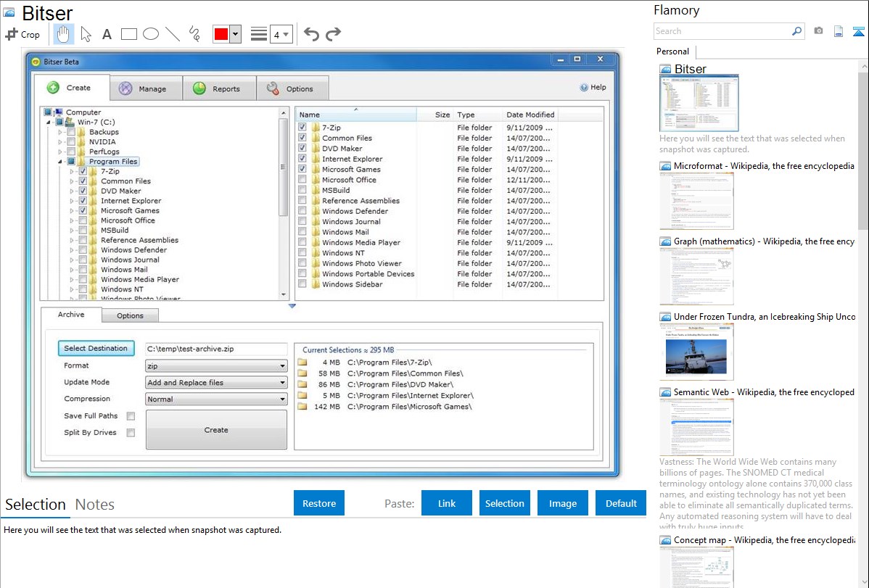Click the DVD Maker folder icon in selections
Image resolution: width=869 pixels, height=588 pixels.
[x=302, y=384]
